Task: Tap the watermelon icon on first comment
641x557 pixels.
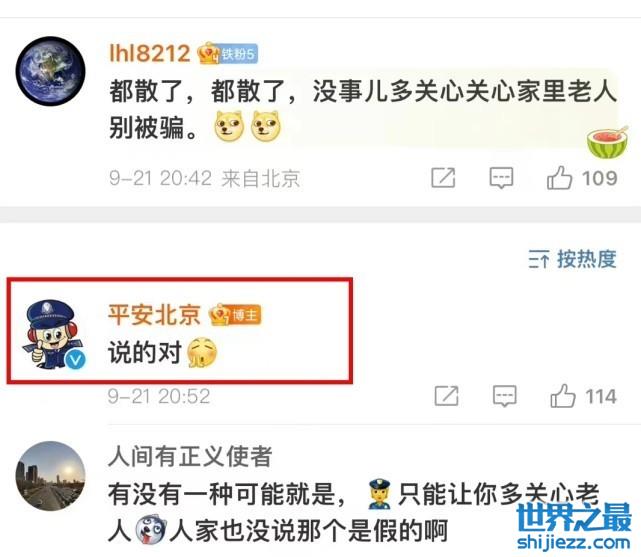Action: click(x=607, y=142)
